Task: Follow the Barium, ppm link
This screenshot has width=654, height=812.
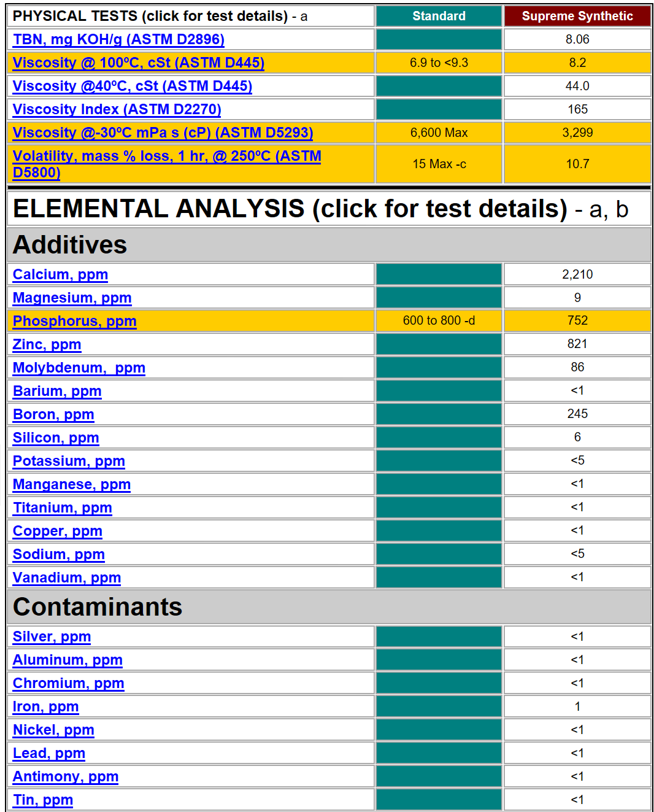Action: pyautogui.click(x=57, y=391)
